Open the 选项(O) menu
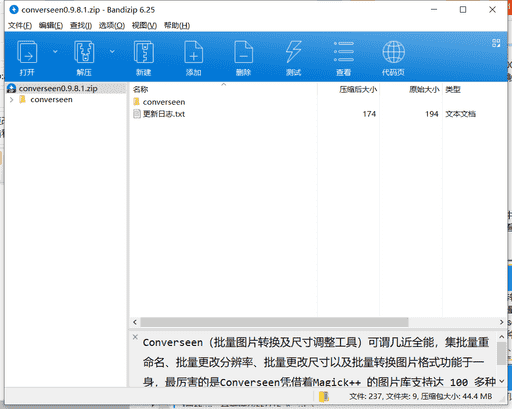 point(112,25)
